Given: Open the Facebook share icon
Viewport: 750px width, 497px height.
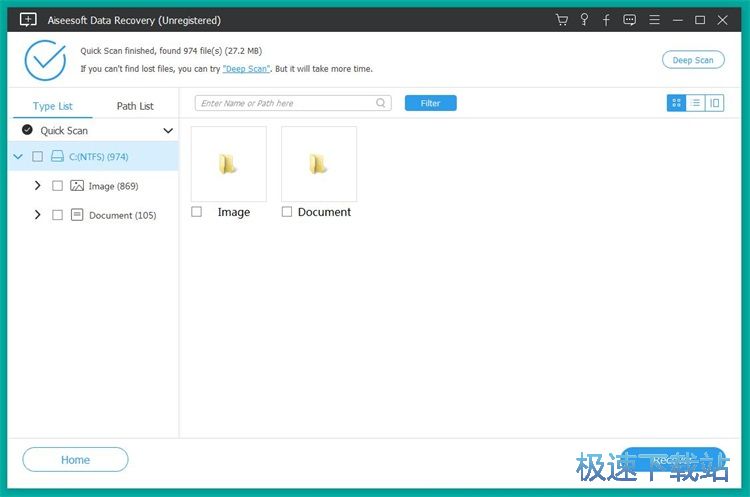Looking at the screenshot, I should (x=606, y=20).
